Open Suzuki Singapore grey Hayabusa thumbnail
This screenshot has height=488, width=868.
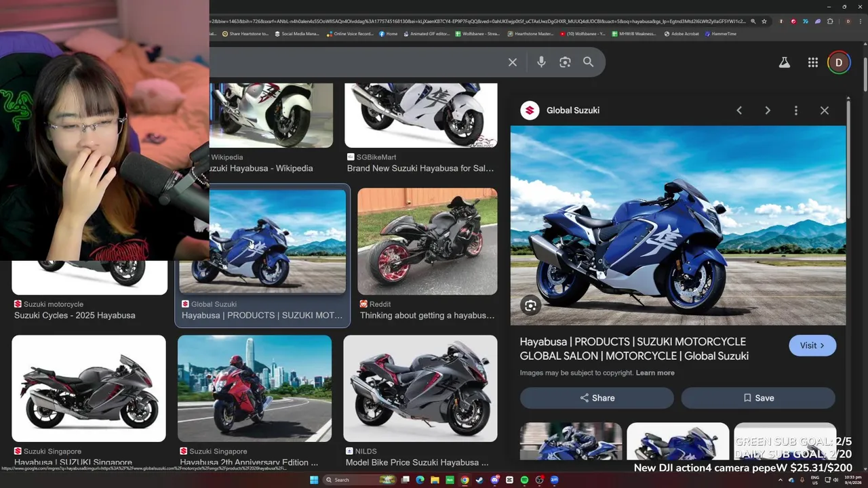point(89,388)
